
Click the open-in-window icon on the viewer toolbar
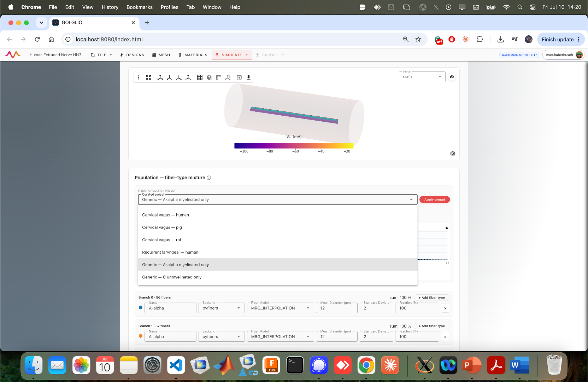click(239, 77)
